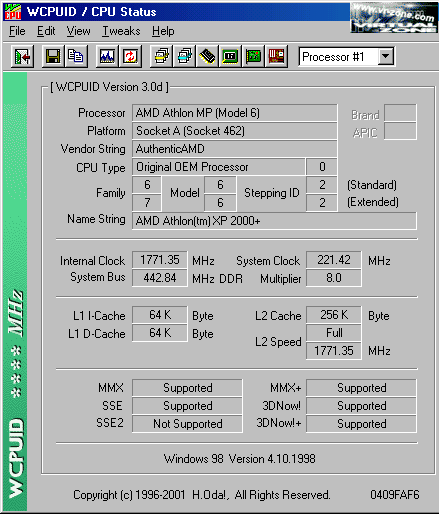Click the copy pages toolbar icon
Image resolution: width=439 pixels, height=514 pixels.
coord(76,57)
